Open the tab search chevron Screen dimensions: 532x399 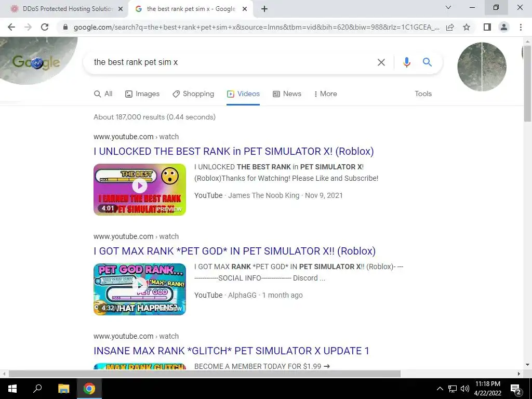click(x=448, y=7)
